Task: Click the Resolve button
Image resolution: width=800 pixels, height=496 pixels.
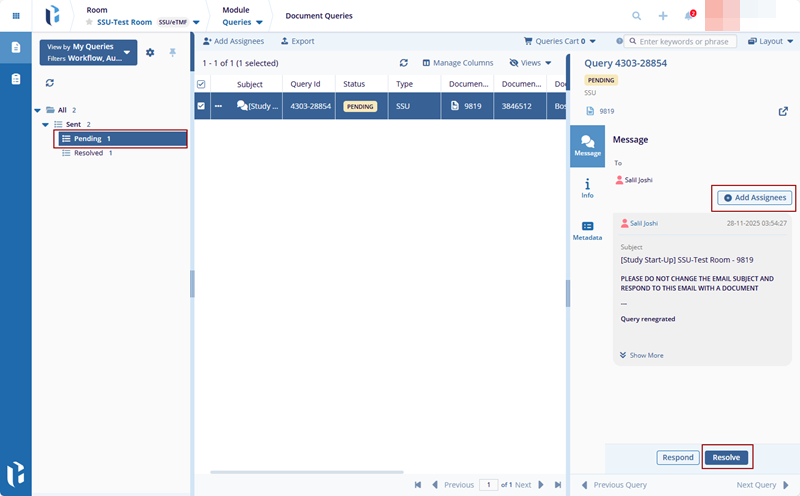Action: [727, 457]
